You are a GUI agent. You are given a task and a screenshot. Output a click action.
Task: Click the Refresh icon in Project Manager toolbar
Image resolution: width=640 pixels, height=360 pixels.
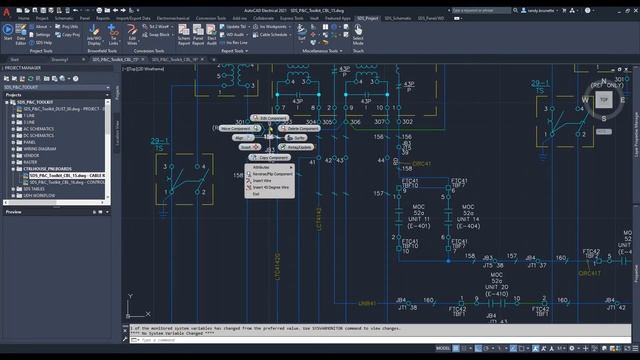pos(30,78)
